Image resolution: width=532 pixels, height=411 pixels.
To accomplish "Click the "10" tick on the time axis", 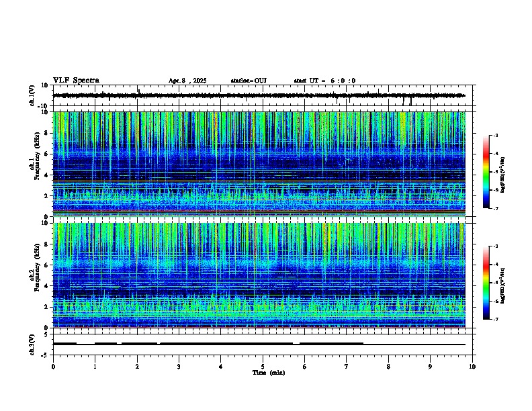I will click(x=472, y=367).
